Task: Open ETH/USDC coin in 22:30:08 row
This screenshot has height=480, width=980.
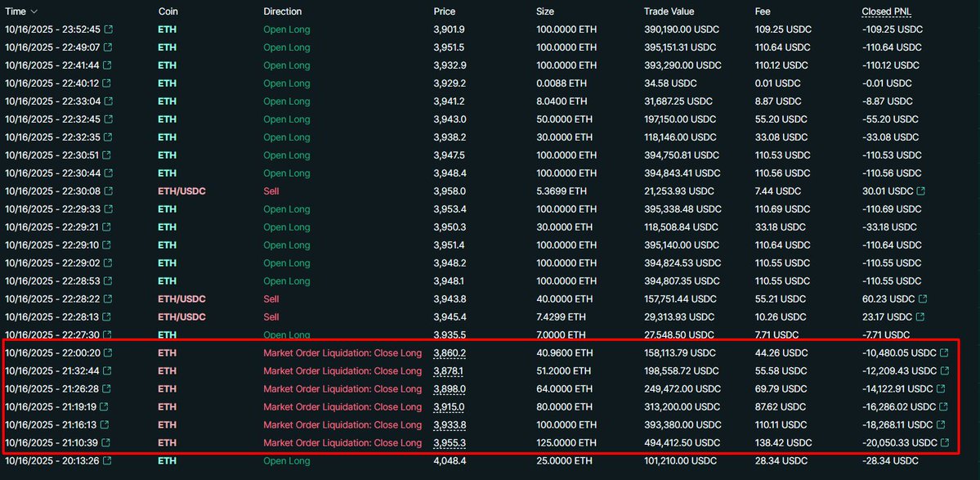Action: coord(181,191)
